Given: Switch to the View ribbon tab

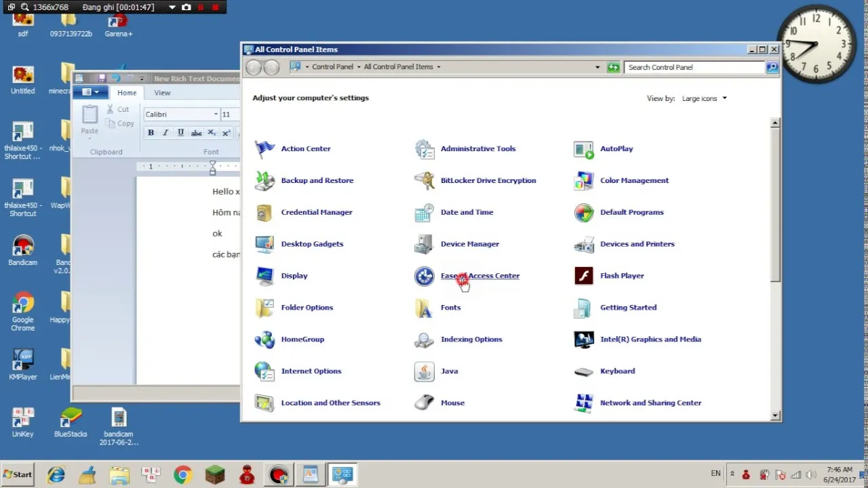Looking at the screenshot, I should (162, 92).
